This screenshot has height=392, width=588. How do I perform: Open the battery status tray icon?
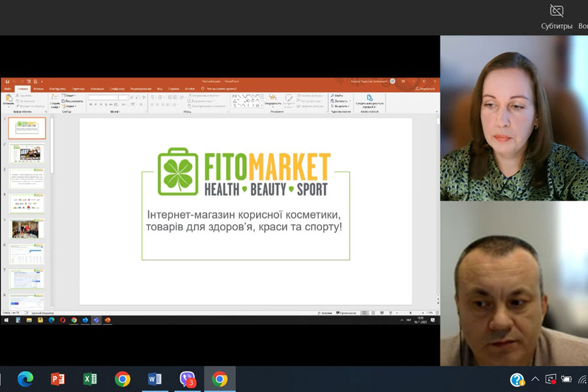coord(566,379)
